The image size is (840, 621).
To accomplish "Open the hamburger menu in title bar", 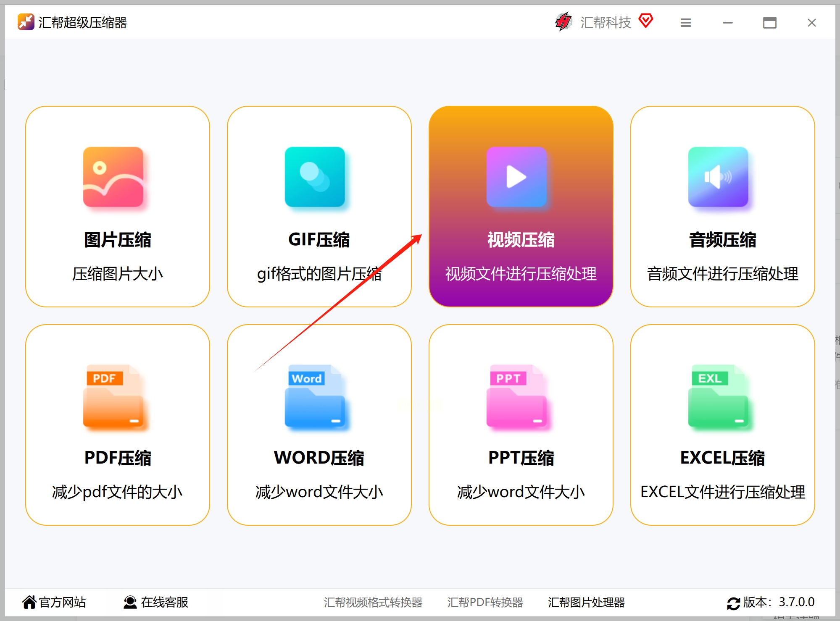I will click(686, 23).
